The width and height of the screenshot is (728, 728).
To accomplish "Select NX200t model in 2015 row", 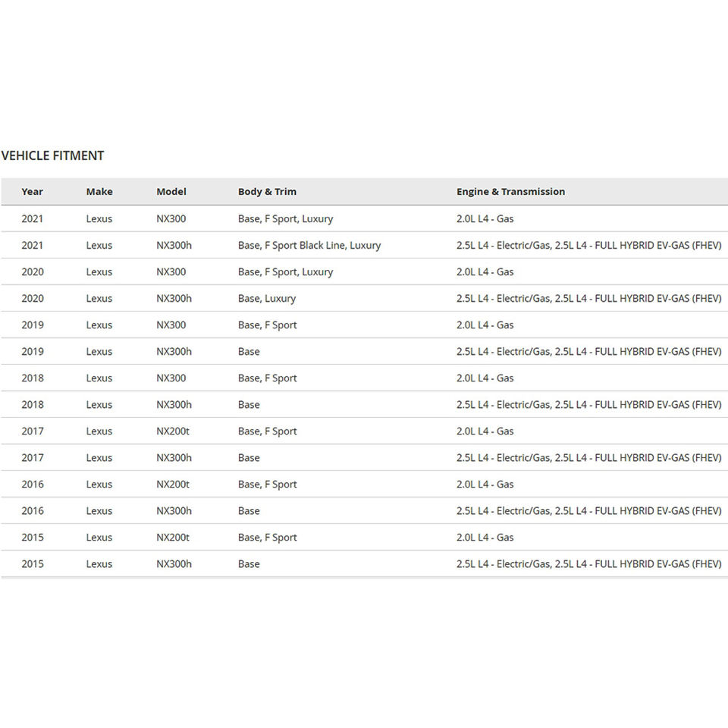I will pos(173,537).
